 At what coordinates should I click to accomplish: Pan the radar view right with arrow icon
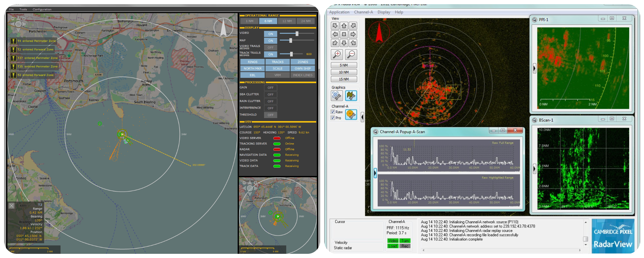coord(353,34)
